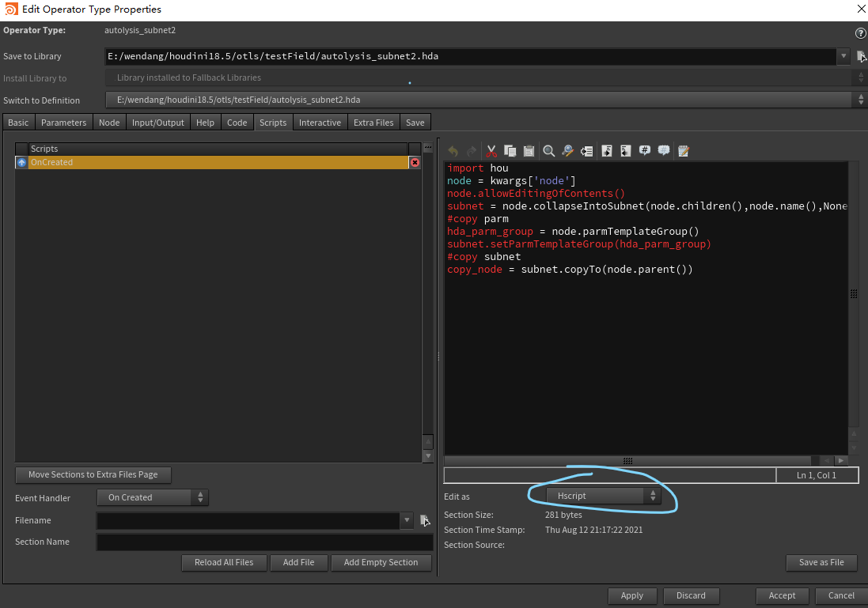Open help with the question mark icon
Screen dimensions: 868x608
pyautogui.click(x=861, y=33)
